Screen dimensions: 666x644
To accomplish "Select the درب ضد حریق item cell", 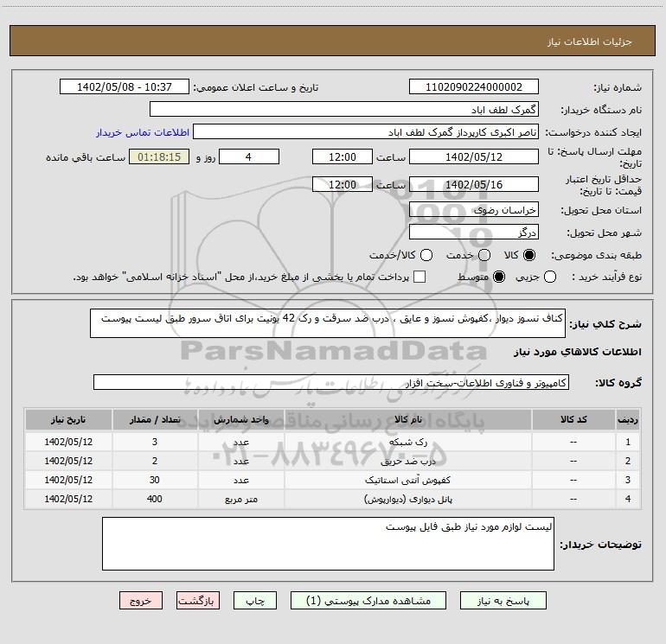I will [x=407, y=461].
